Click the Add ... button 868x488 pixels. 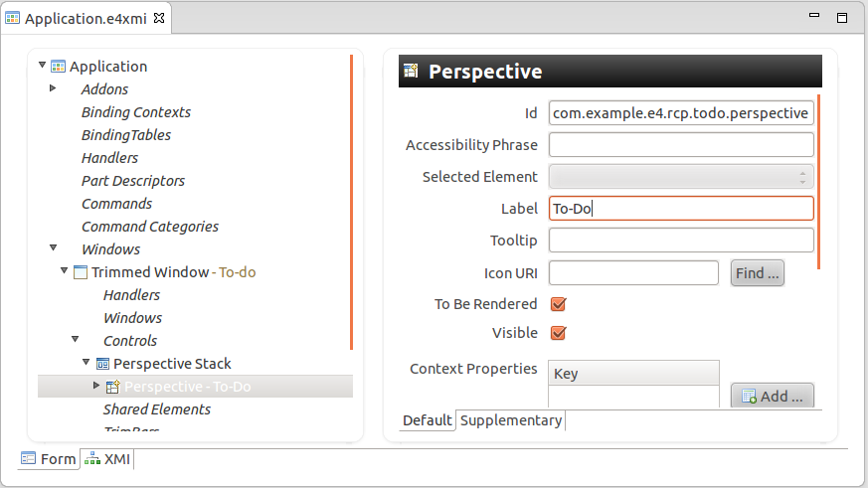click(773, 397)
